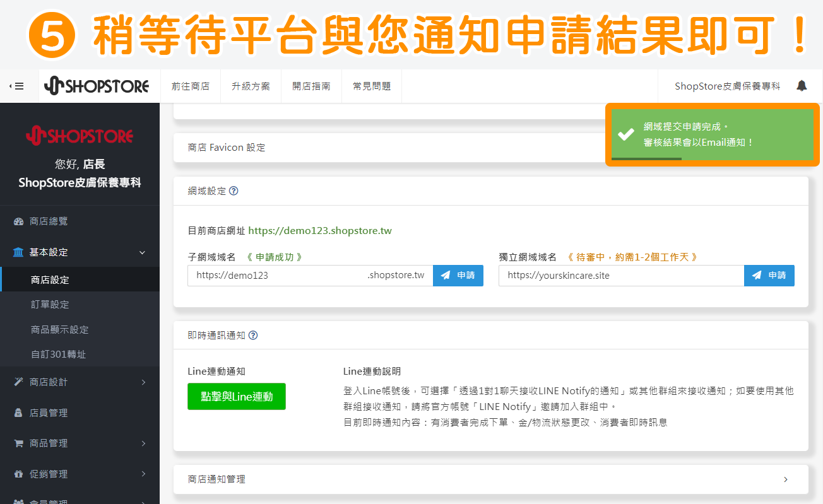
Task: Click 申請 button for 子網域域名
Action: (458, 276)
